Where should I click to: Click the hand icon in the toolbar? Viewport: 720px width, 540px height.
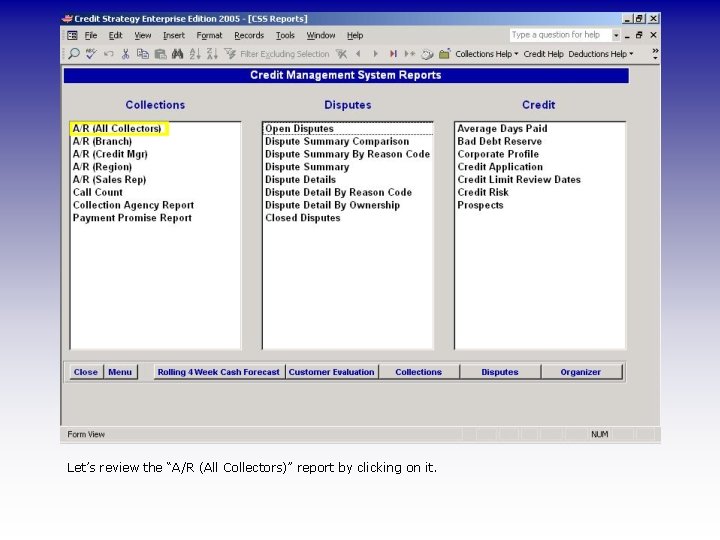click(427, 54)
